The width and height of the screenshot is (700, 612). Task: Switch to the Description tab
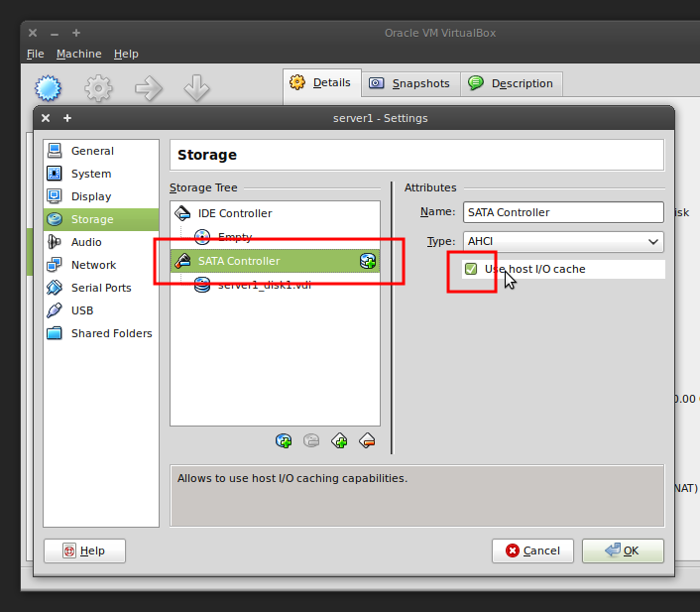click(512, 83)
